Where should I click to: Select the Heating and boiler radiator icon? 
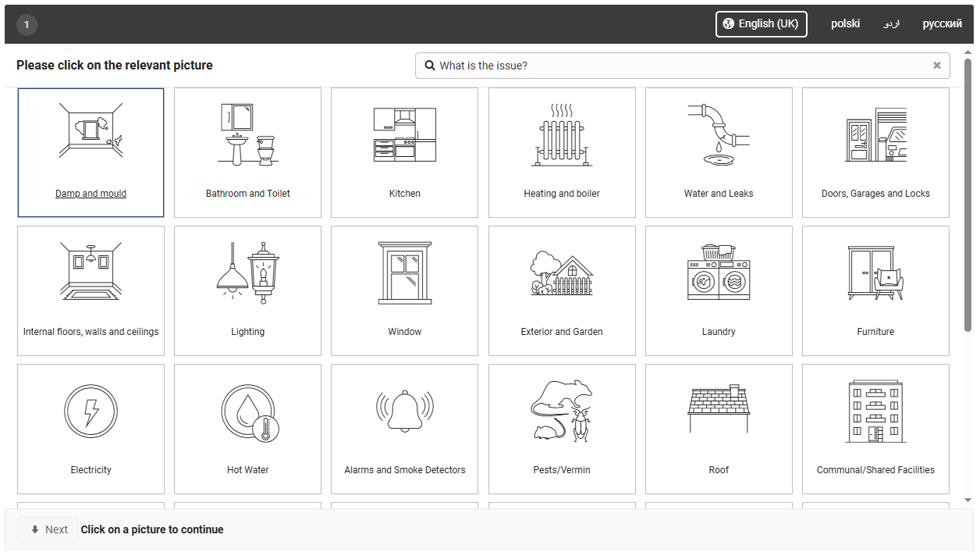(562, 134)
